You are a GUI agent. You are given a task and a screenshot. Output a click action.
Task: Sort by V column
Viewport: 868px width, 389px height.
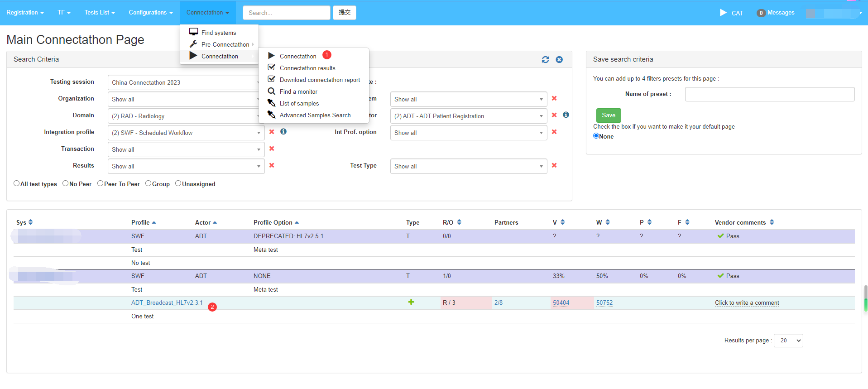click(562, 222)
